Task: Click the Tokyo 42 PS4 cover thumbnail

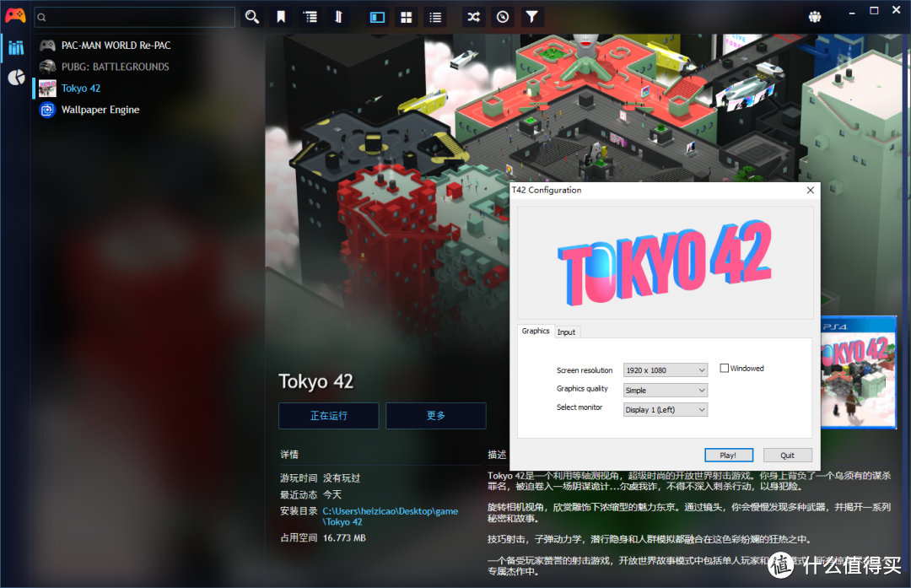Action: (858, 372)
